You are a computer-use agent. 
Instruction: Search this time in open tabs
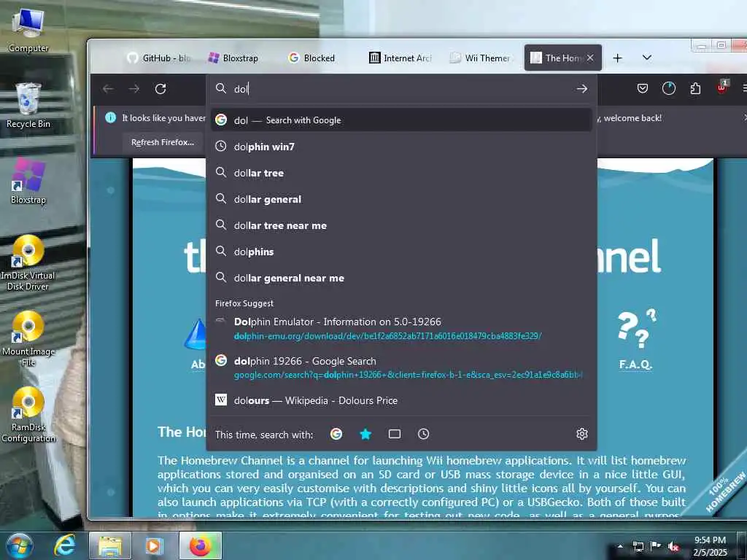pos(395,434)
